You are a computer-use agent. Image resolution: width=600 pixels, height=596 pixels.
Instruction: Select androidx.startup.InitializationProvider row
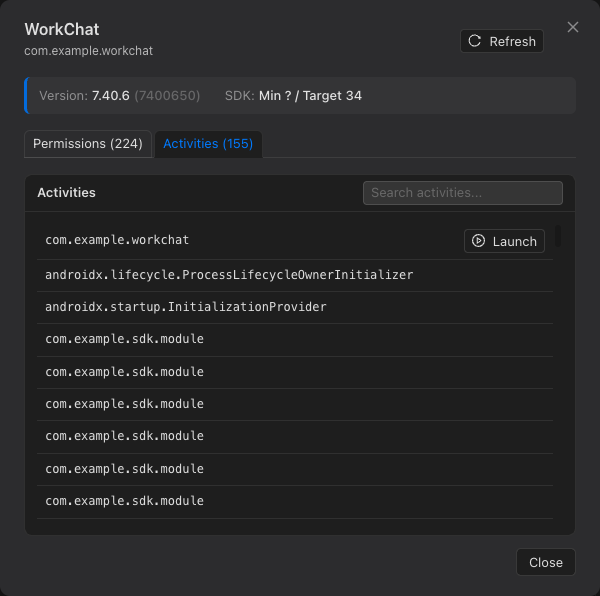tap(295, 307)
